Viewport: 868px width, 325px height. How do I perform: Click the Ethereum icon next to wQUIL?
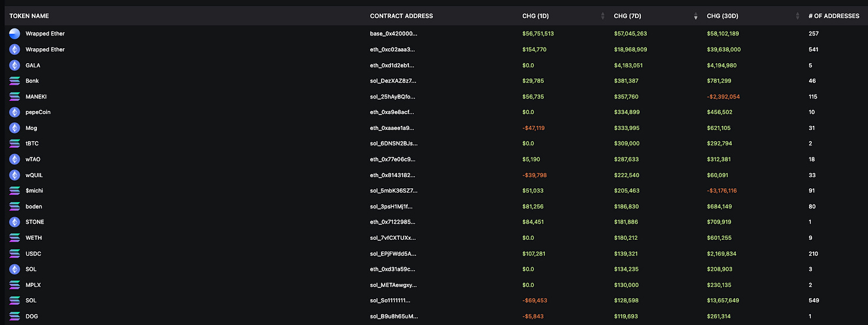15,175
